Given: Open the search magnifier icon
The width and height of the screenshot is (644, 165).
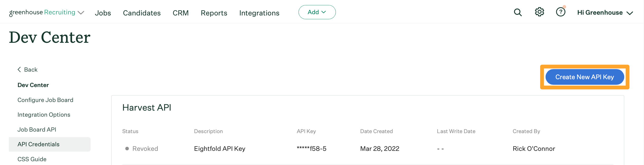Looking at the screenshot, I should [518, 12].
